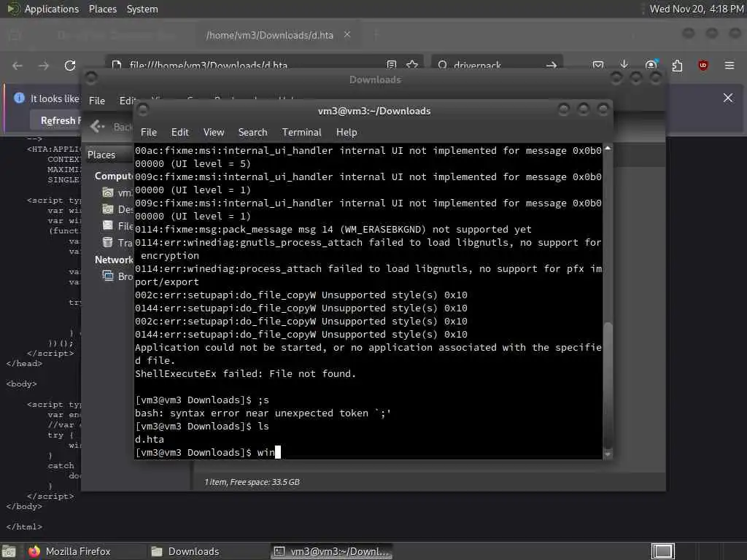Open Firefox hamburger application menu
The width and height of the screenshot is (747, 560).
(729, 65)
